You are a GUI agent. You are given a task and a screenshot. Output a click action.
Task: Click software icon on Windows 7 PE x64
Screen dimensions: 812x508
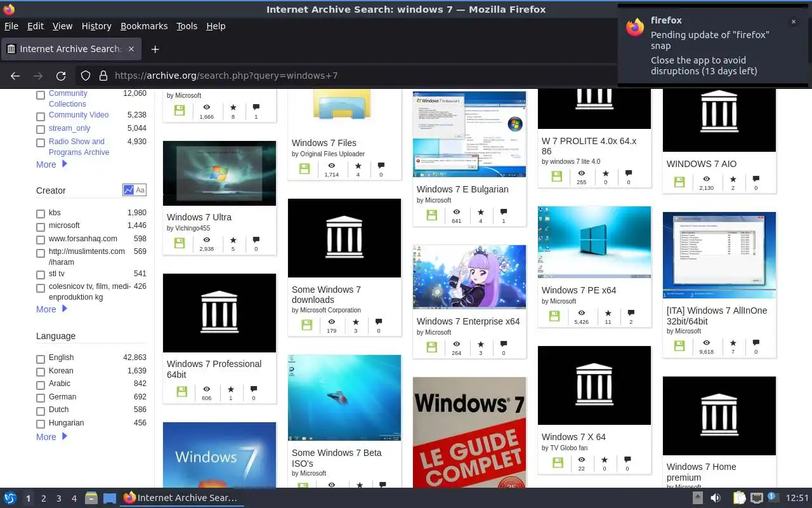coord(554,316)
